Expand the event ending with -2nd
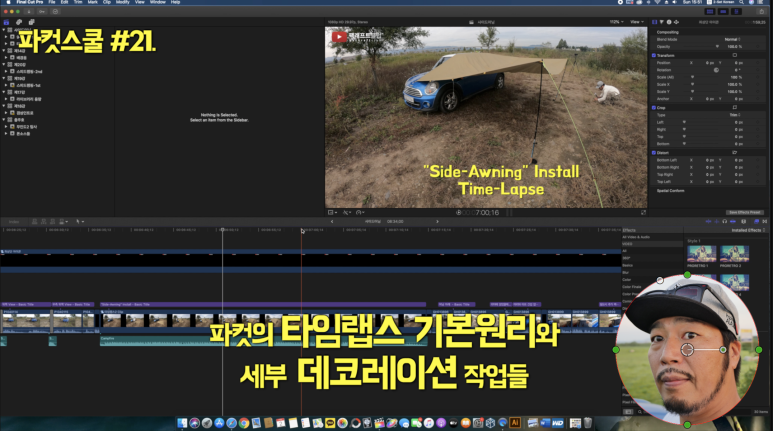Image resolution: width=773 pixels, height=431 pixels. coord(7,72)
